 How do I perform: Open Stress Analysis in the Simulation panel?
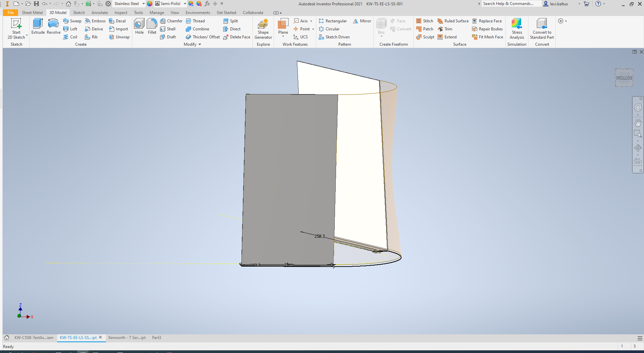click(x=517, y=29)
